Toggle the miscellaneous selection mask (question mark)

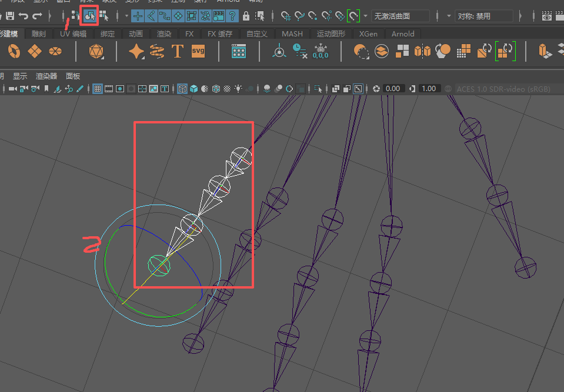pyautogui.click(x=232, y=16)
